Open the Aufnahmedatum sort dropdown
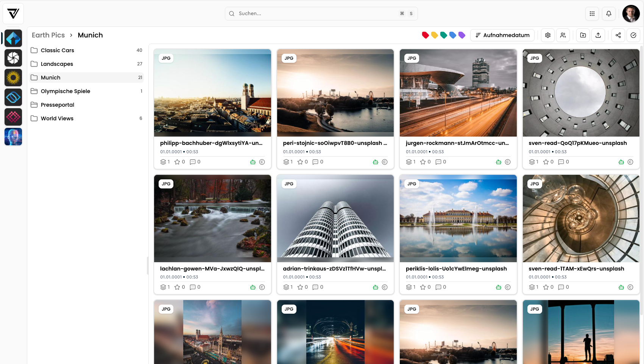 [x=502, y=35]
